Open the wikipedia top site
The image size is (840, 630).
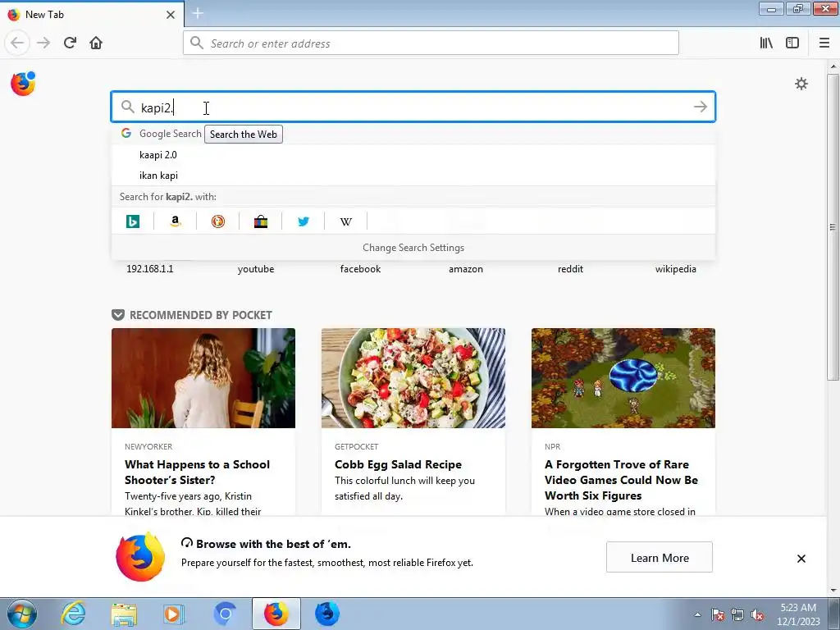pyautogui.click(x=676, y=269)
